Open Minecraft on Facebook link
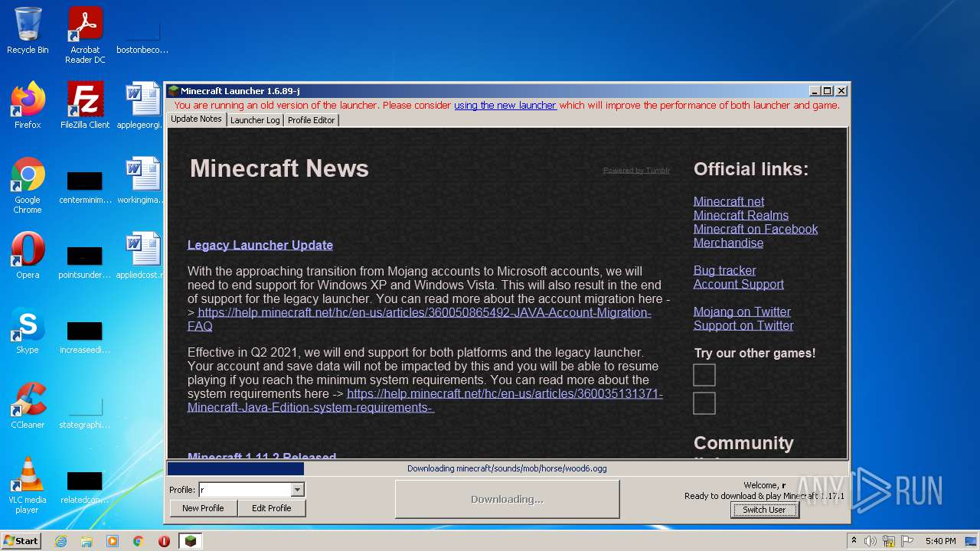The width and height of the screenshot is (980, 551). coord(756,229)
